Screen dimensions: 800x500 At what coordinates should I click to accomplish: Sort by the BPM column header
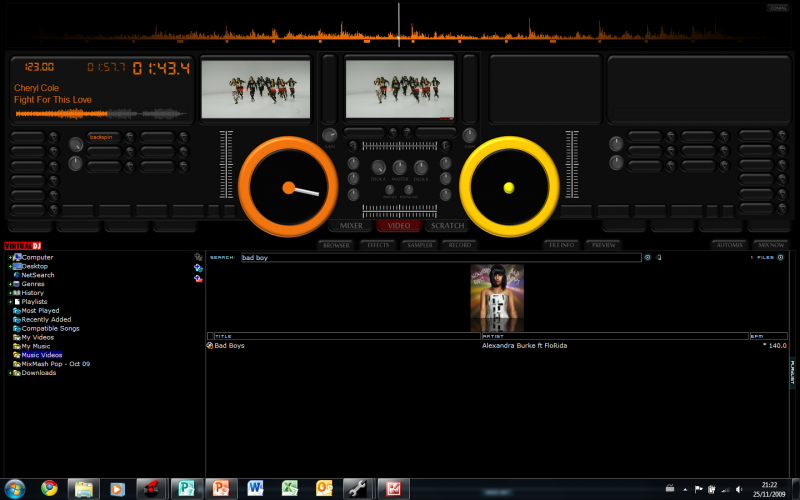coord(768,336)
